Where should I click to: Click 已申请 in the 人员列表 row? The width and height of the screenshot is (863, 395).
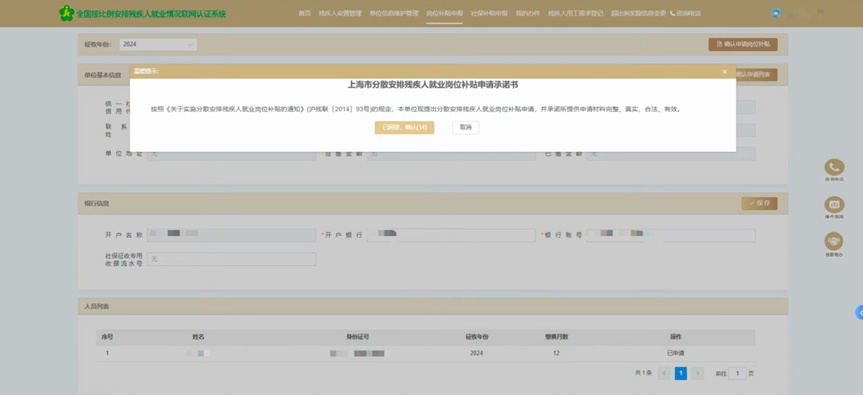675,353
